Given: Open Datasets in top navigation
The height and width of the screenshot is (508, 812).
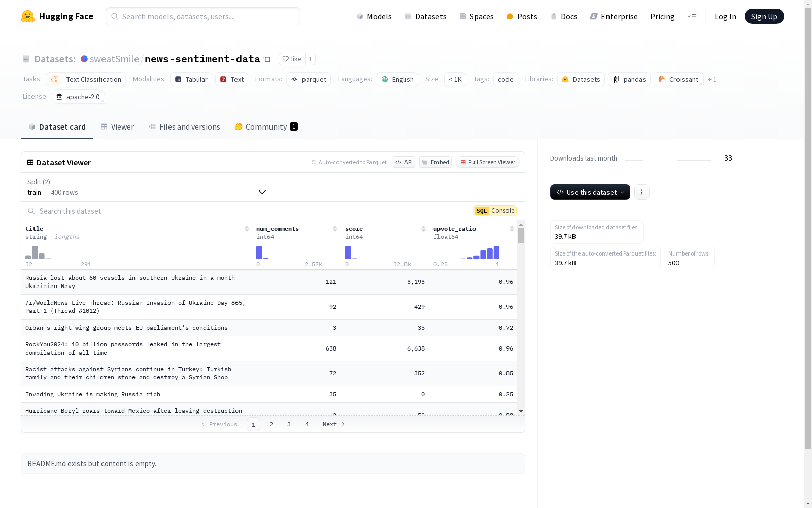Looking at the screenshot, I should (425, 16).
